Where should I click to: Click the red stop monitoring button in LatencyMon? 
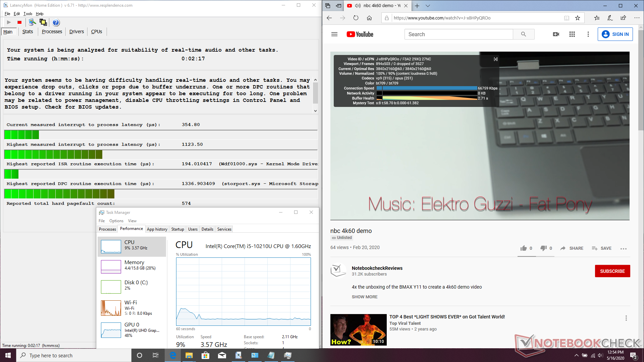(x=19, y=22)
